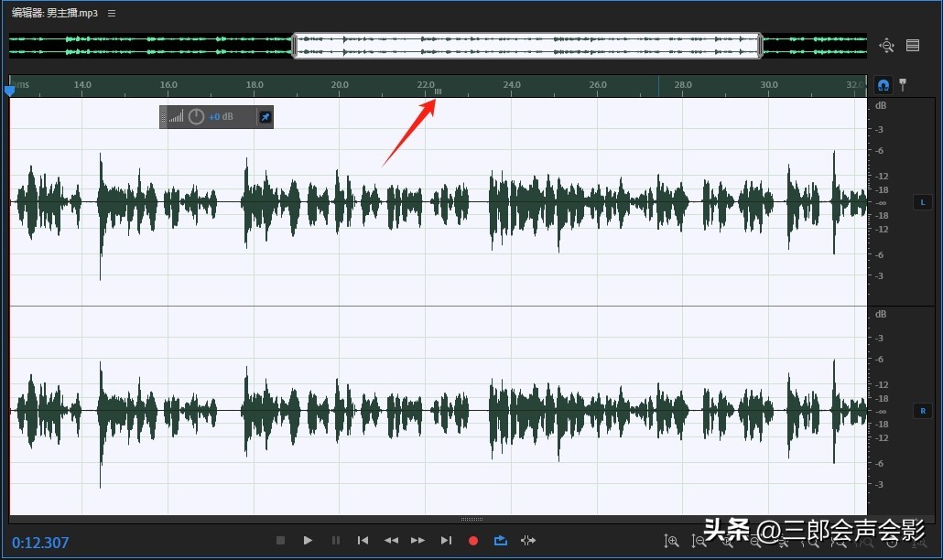Click the Rewind button
The width and height of the screenshot is (943, 560).
(x=391, y=541)
